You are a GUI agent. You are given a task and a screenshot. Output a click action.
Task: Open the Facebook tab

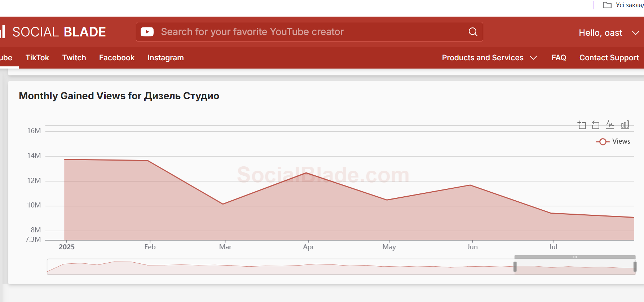point(117,58)
